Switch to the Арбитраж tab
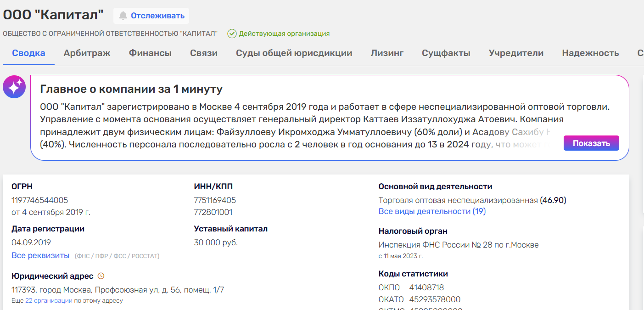The width and height of the screenshot is (644, 310). pos(87,53)
